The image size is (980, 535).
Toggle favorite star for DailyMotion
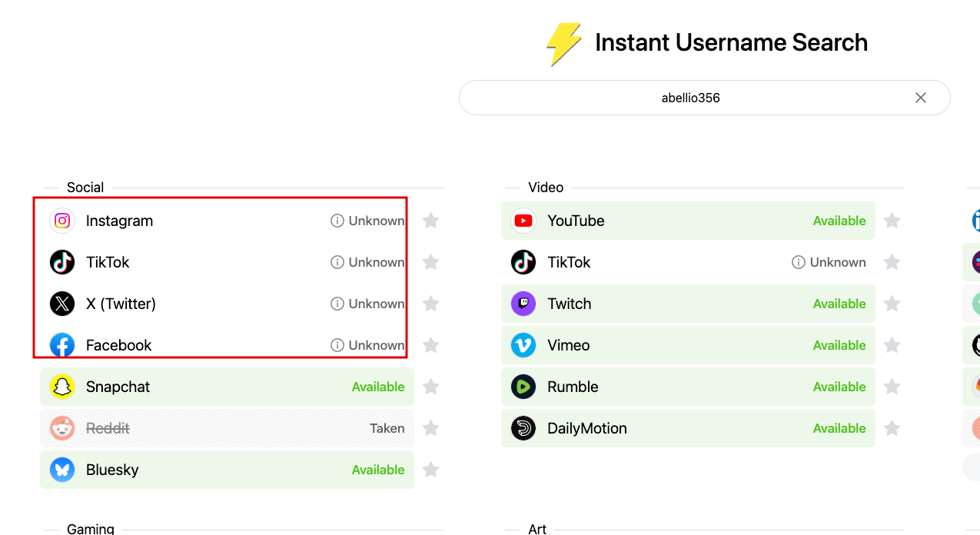[x=892, y=428]
